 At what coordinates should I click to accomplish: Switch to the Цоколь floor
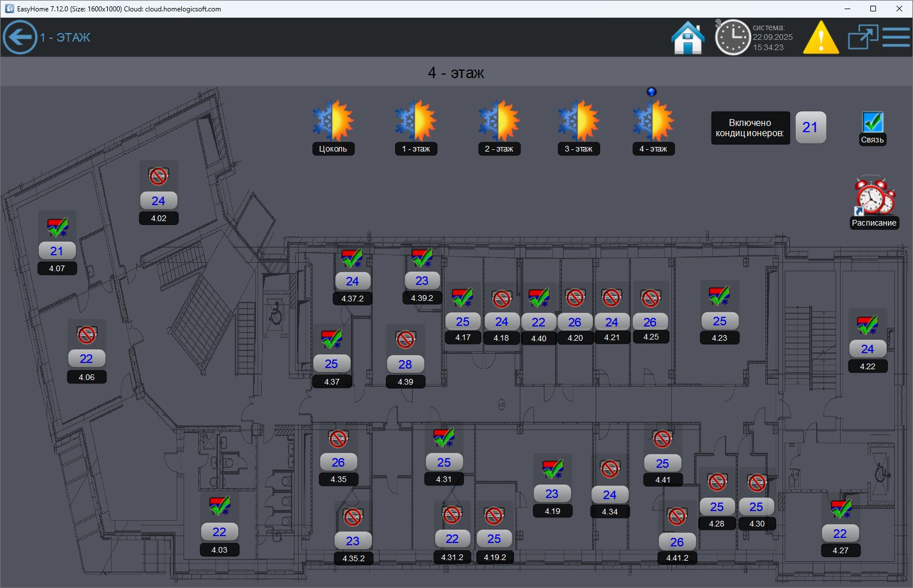(333, 121)
